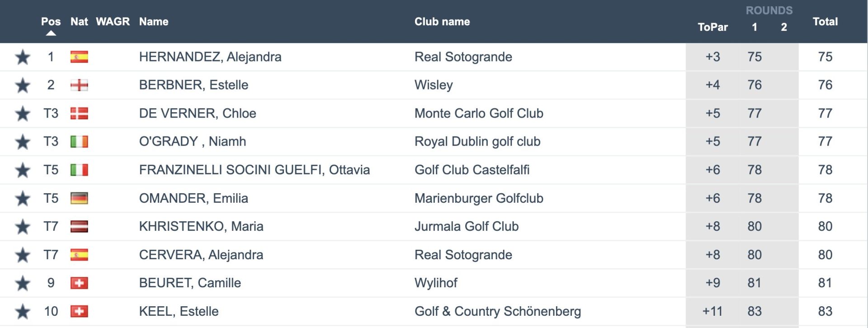Click the star beside OMANDER, Emilia

tap(23, 199)
